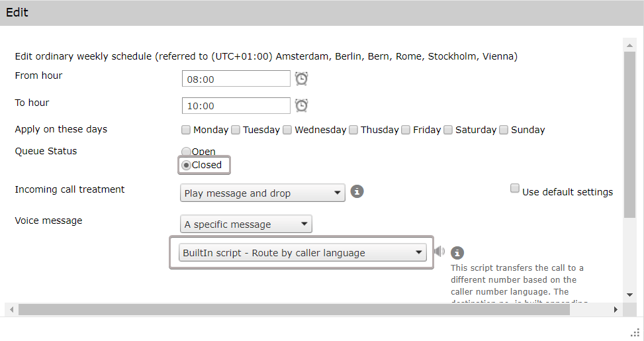Open the To hour clock picker

[x=301, y=105]
